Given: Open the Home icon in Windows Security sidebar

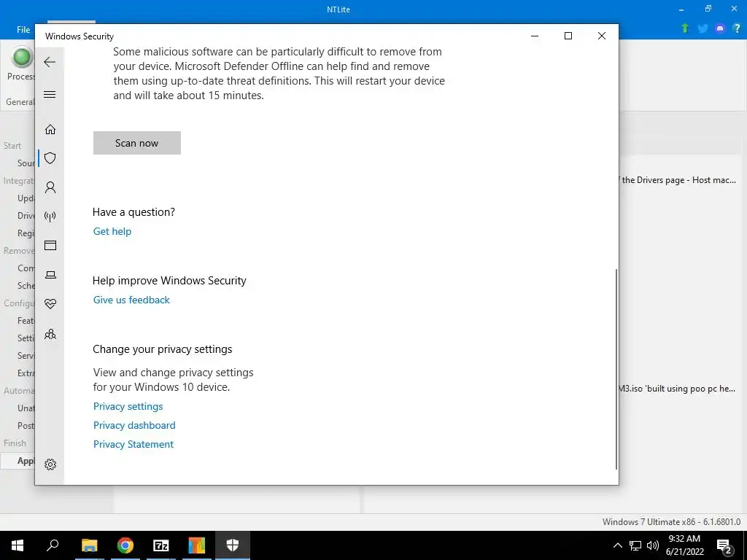Looking at the screenshot, I should point(50,130).
